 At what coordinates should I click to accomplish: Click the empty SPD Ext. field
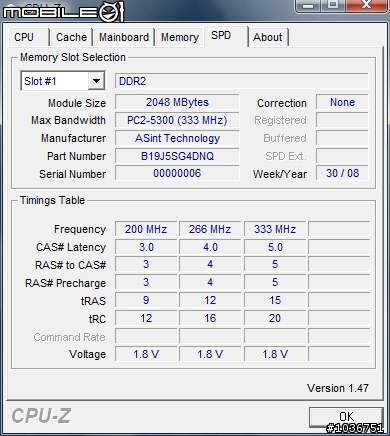342,156
